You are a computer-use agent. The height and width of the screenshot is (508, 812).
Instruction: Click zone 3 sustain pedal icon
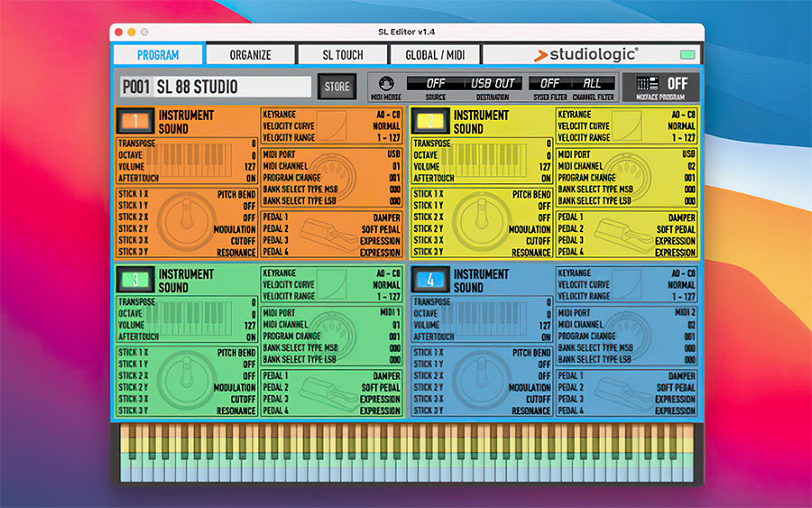(x=329, y=393)
